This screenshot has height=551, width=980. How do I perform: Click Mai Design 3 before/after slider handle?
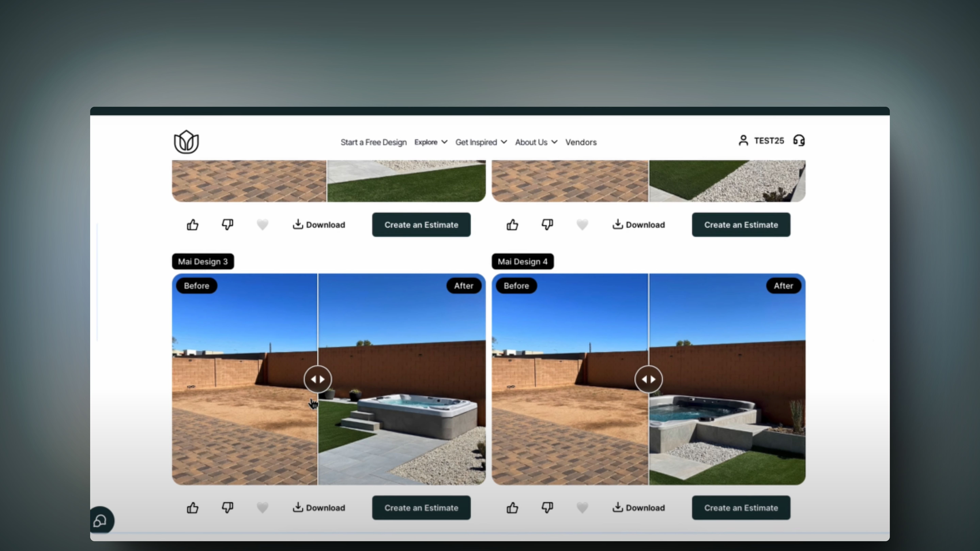[318, 379]
